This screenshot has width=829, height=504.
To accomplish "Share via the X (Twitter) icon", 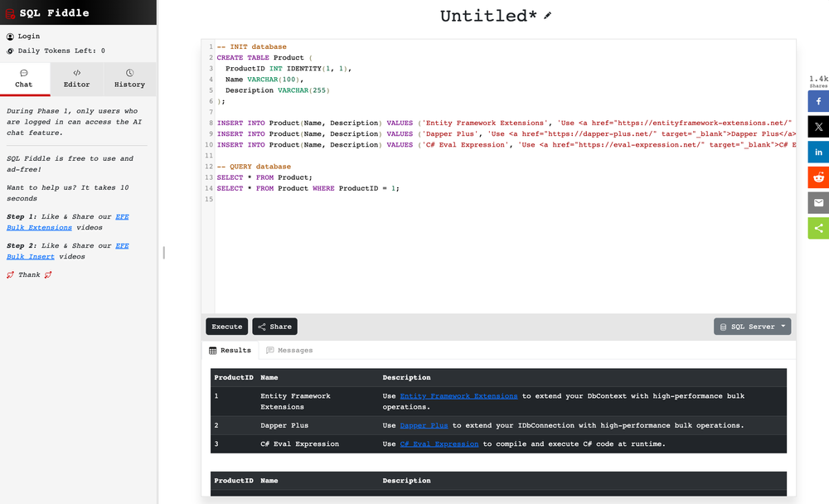I will (x=818, y=126).
